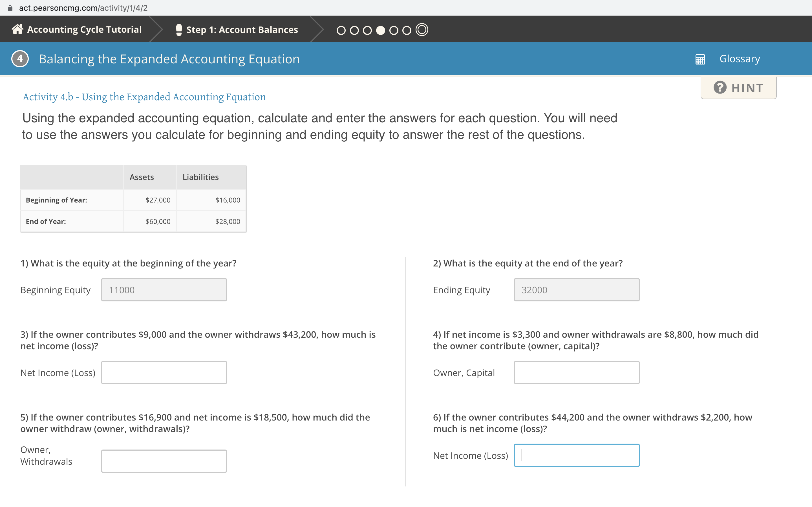Click the first progress dot in the header
The height and width of the screenshot is (507, 812).
pos(341,30)
